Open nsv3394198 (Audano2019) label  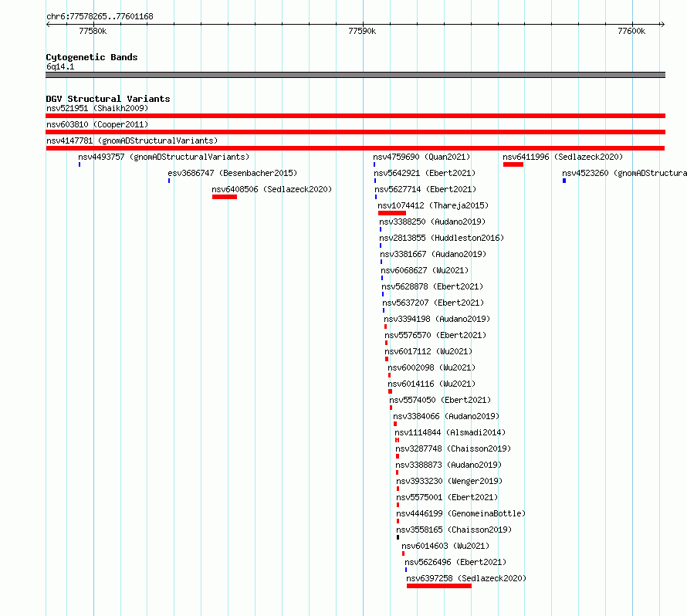(x=437, y=319)
